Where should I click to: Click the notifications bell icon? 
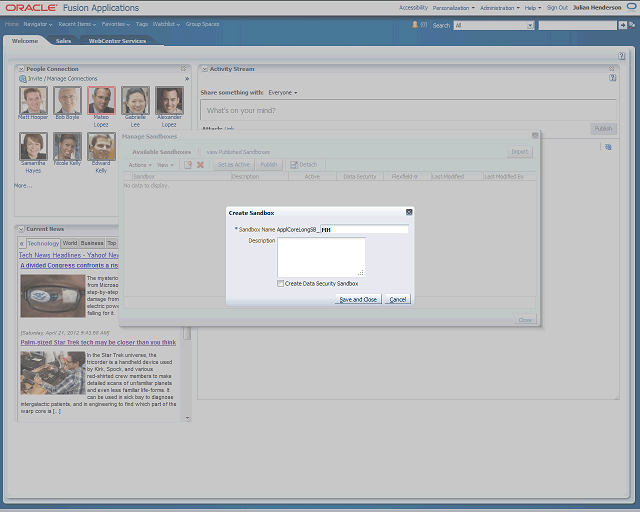pyautogui.click(x=415, y=25)
